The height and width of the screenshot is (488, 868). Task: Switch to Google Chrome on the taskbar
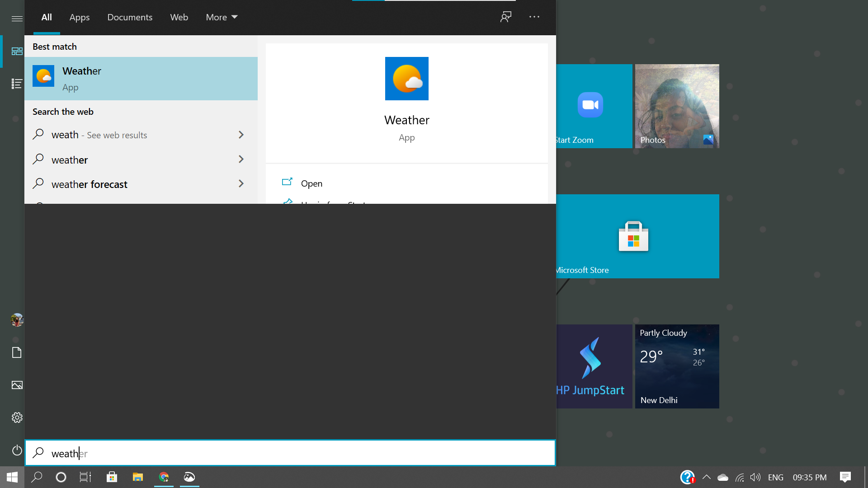pyautogui.click(x=164, y=477)
